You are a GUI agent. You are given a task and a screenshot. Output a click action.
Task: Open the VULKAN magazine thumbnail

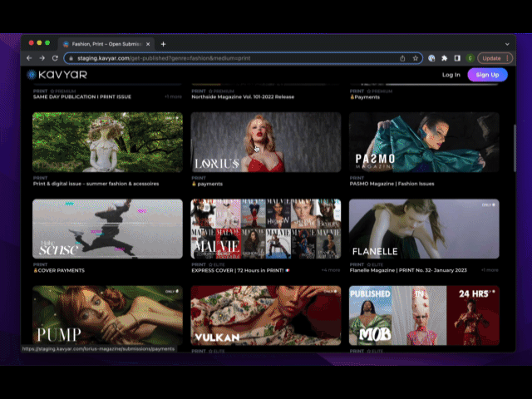coord(266,316)
